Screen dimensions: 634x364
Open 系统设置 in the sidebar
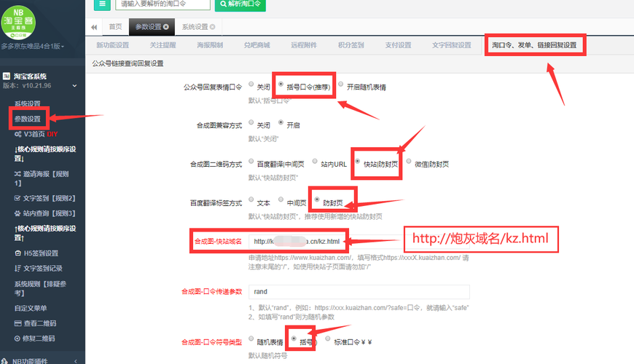28,103
